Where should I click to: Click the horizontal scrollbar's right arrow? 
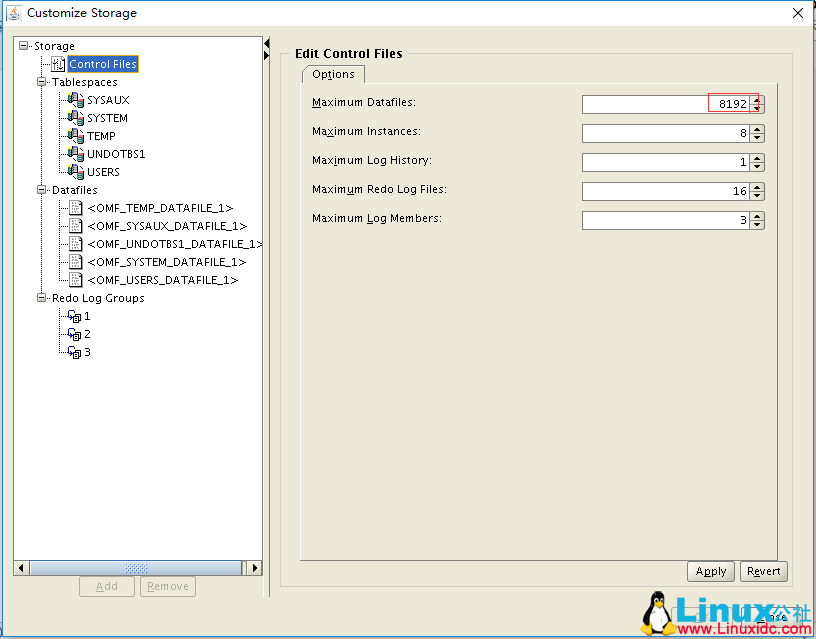(255, 566)
